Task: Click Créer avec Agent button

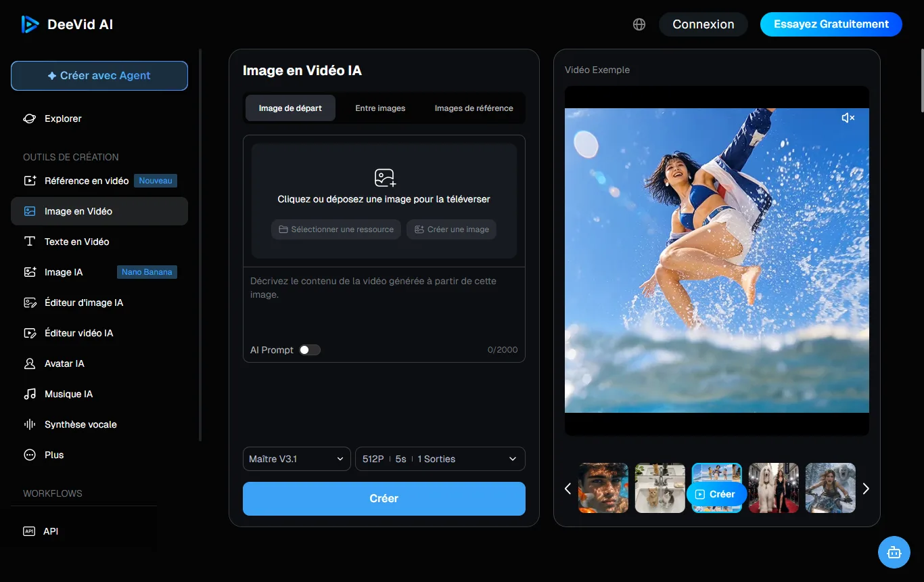Action: 99,76
